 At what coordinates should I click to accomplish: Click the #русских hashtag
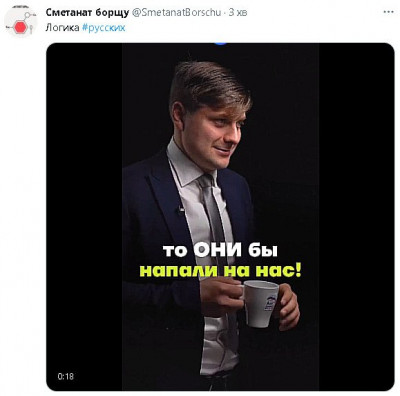tap(103, 28)
